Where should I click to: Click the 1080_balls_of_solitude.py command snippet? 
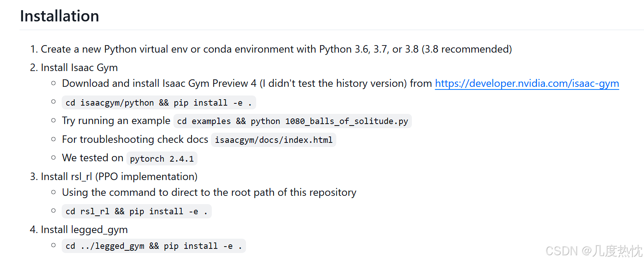coord(292,121)
